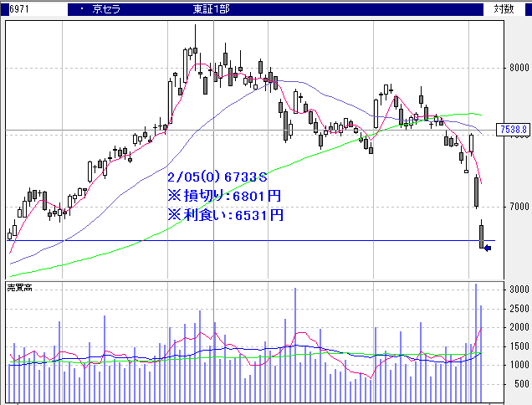Click the blue arrow marker at latest candle
This screenshot has width=532, height=405.
click(x=487, y=247)
